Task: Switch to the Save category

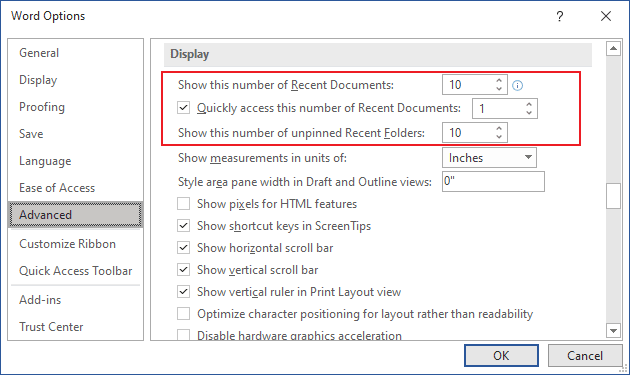Action: (x=75, y=134)
